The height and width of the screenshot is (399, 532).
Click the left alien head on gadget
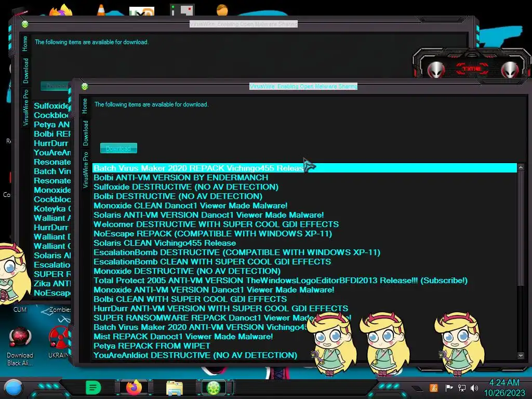pos(436,70)
